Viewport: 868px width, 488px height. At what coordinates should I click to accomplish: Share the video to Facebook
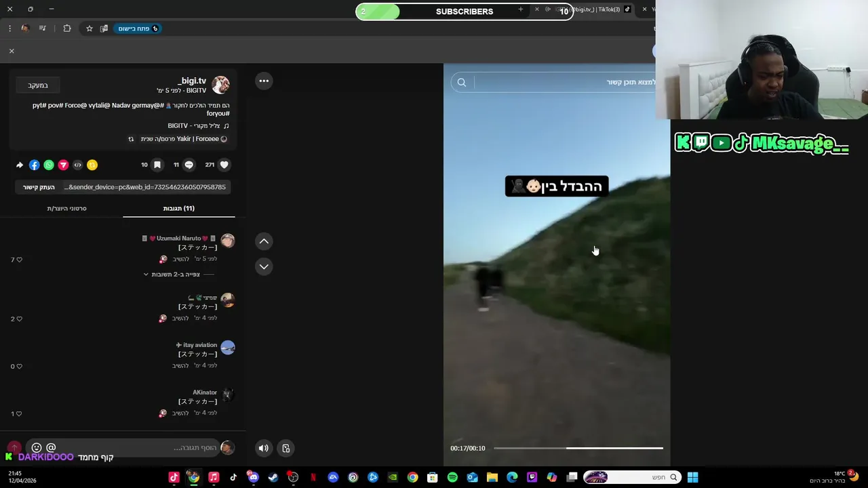click(x=35, y=165)
